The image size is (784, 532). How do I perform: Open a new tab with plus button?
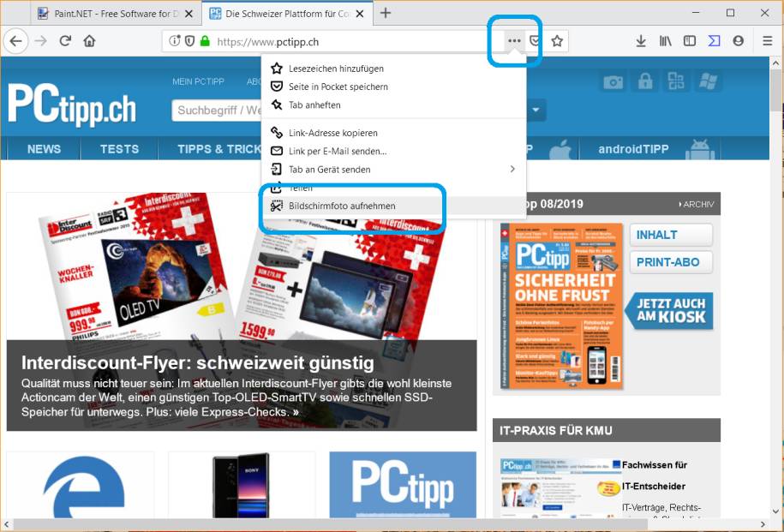coord(386,13)
